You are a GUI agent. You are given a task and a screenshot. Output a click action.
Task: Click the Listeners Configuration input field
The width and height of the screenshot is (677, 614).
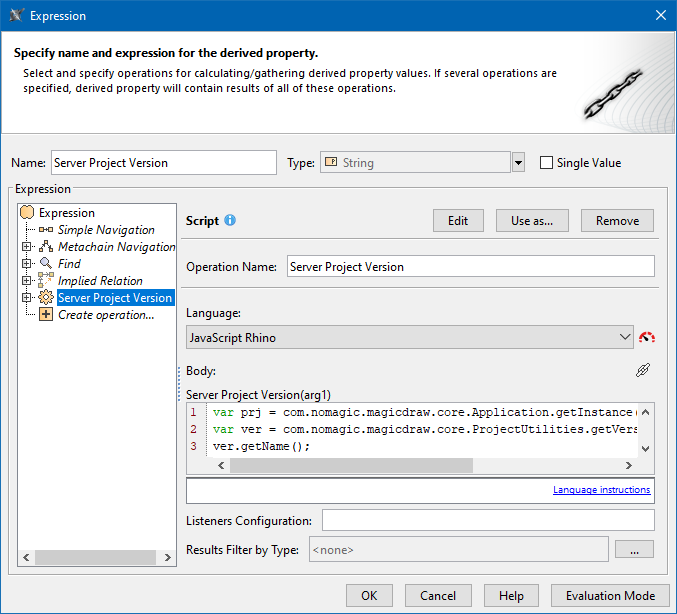488,520
